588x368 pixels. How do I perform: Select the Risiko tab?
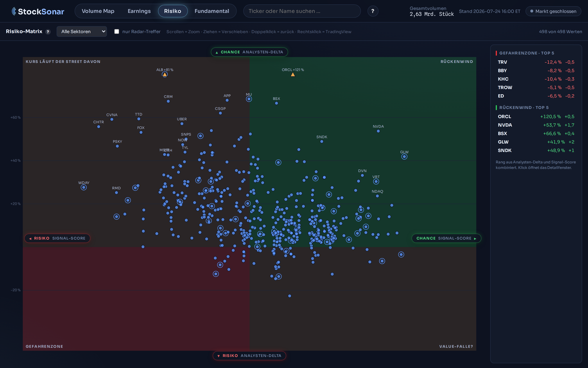173,11
